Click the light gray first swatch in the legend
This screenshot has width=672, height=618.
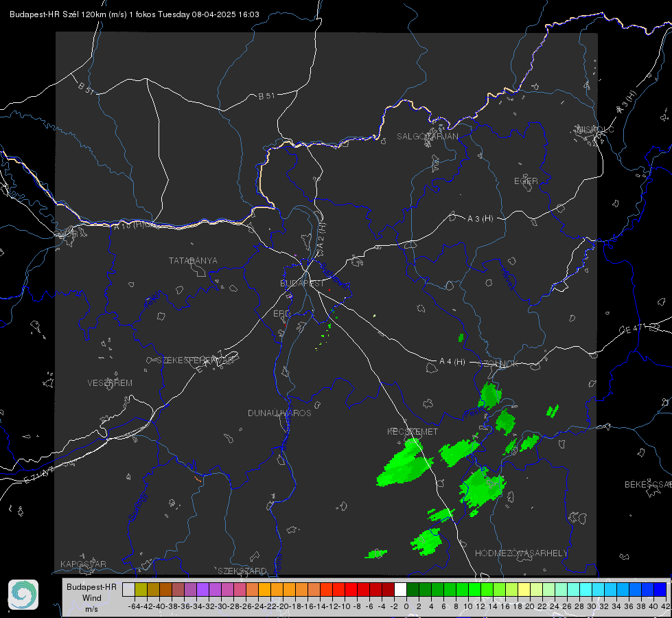(x=128, y=589)
